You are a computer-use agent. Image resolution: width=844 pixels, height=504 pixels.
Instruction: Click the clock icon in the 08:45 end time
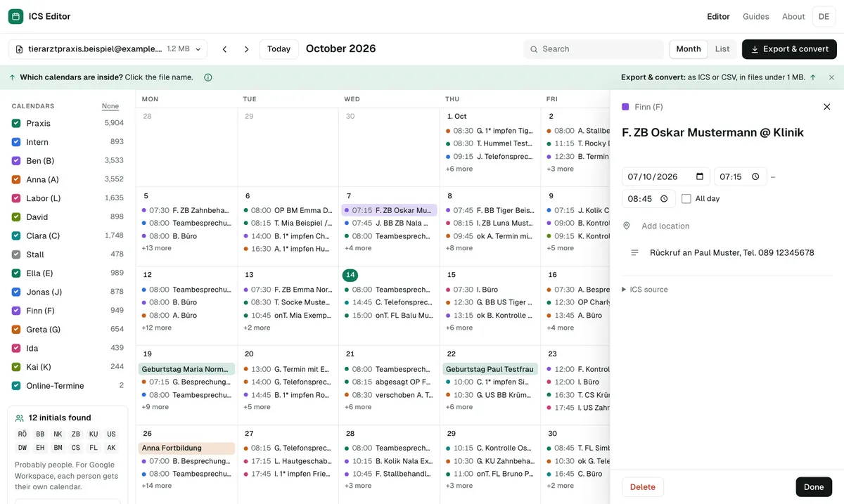point(664,199)
